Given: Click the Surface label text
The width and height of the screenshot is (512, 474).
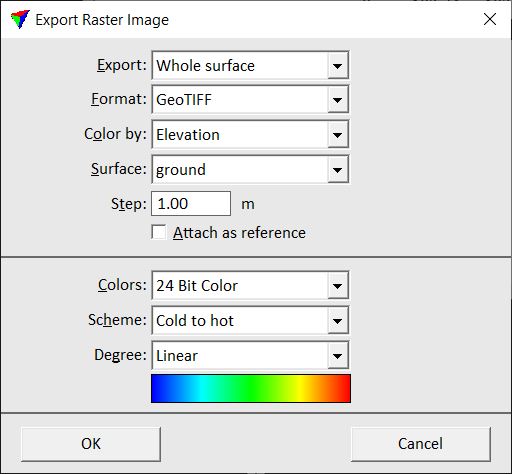Looking at the screenshot, I should (x=119, y=169).
